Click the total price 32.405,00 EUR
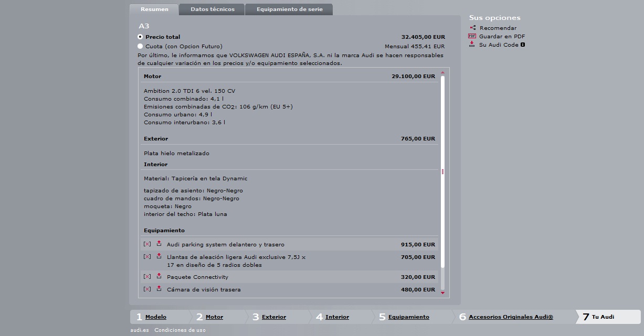Viewport: 644px width, 336px height. coord(423,37)
